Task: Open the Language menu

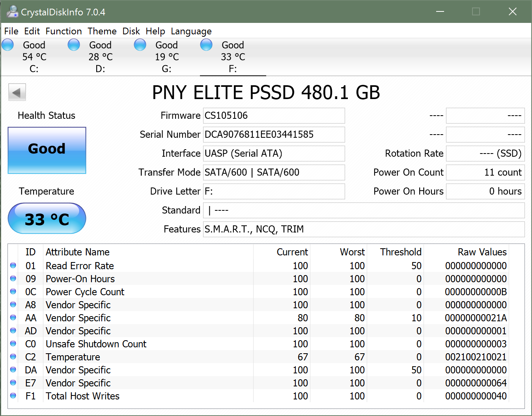Action: point(191,31)
